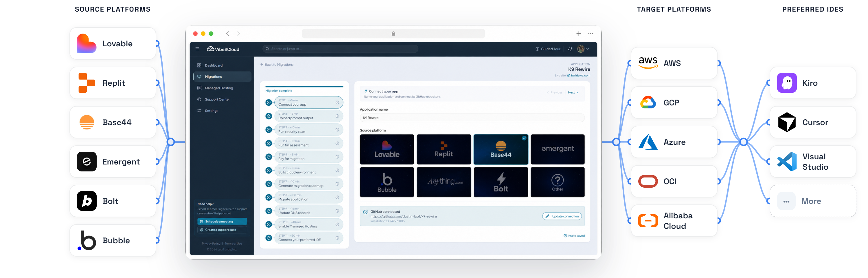
Task: Select Step 8 Migrate application
Action: tap(309, 197)
